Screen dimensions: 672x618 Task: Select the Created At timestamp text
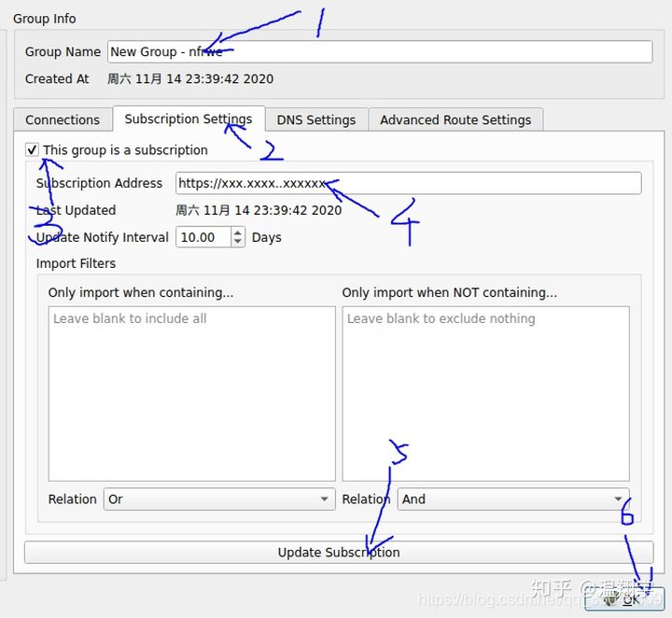pyautogui.click(x=190, y=78)
